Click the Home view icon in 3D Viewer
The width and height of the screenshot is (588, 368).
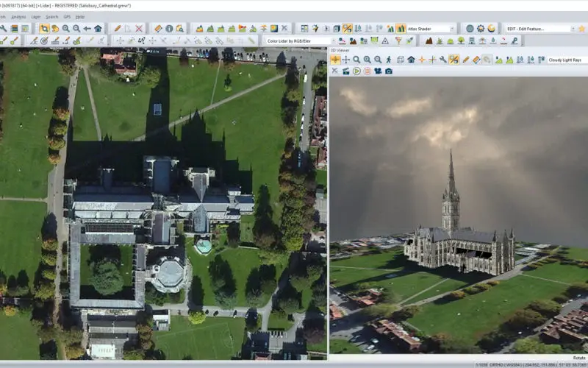[411, 60]
